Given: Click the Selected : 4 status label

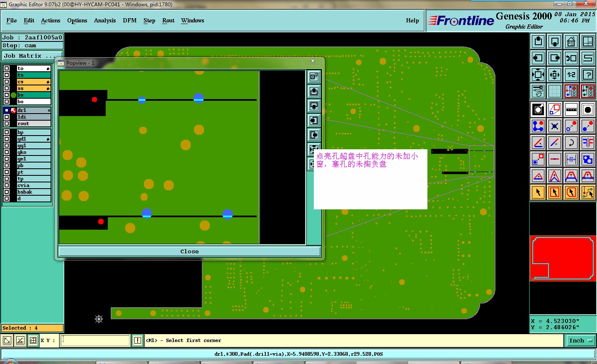Looking at the screenshot, I should (x=32, y=328).
